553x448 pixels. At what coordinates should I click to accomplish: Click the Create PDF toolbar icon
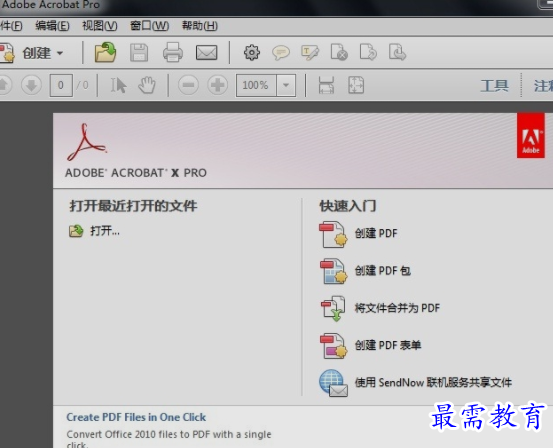point(6,53)
